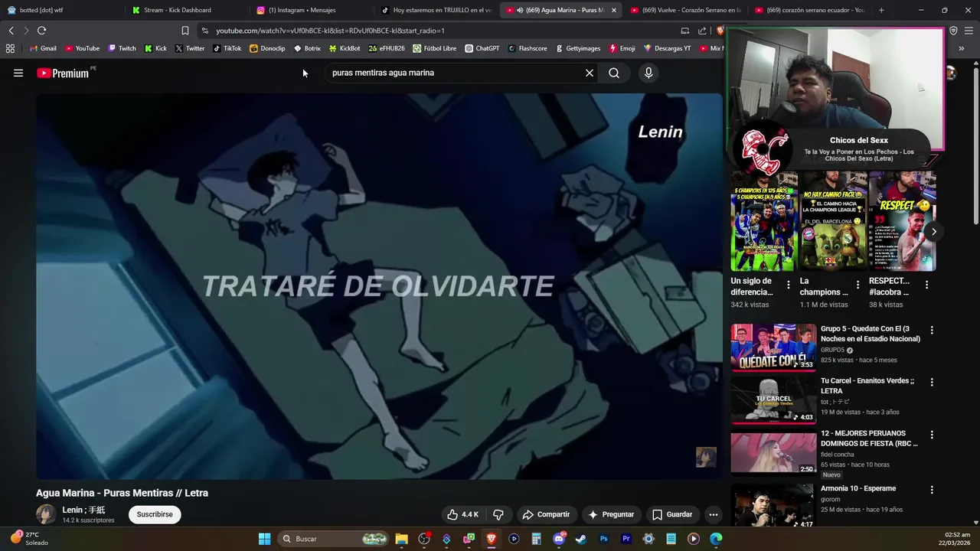The image size is (980, 551).
Task: Click the address bar with the youtube.com URL
Action: 444,31
